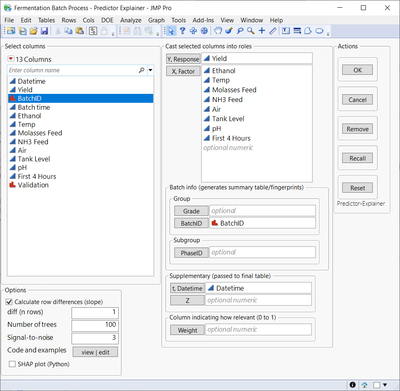Select the grabber hand tool
The height and width of the screenshot is (391, 400).
click(218, 31)
